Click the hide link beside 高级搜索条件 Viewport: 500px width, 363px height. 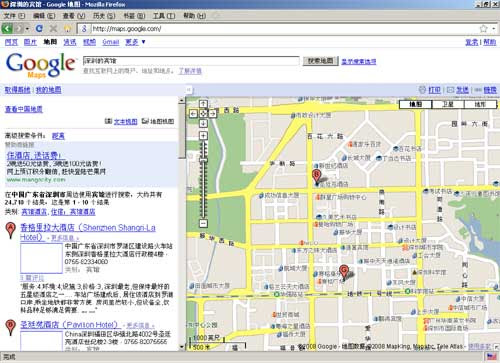58,136
